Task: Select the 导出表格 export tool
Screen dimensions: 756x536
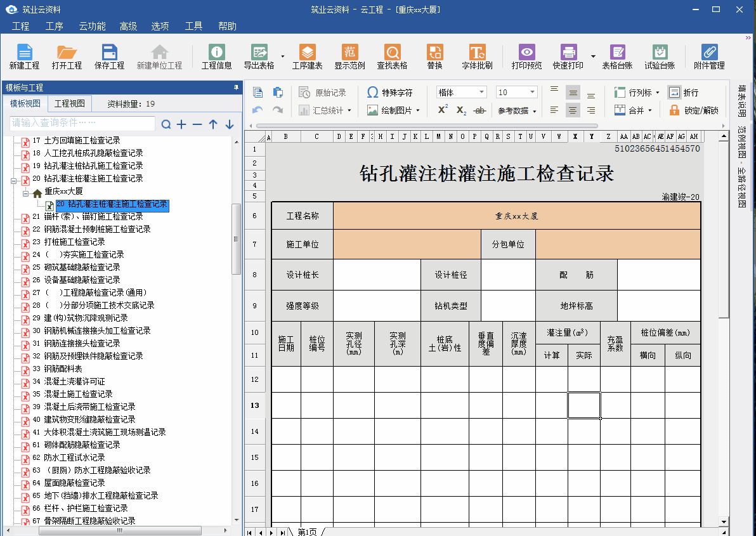Action: (259, 56)
